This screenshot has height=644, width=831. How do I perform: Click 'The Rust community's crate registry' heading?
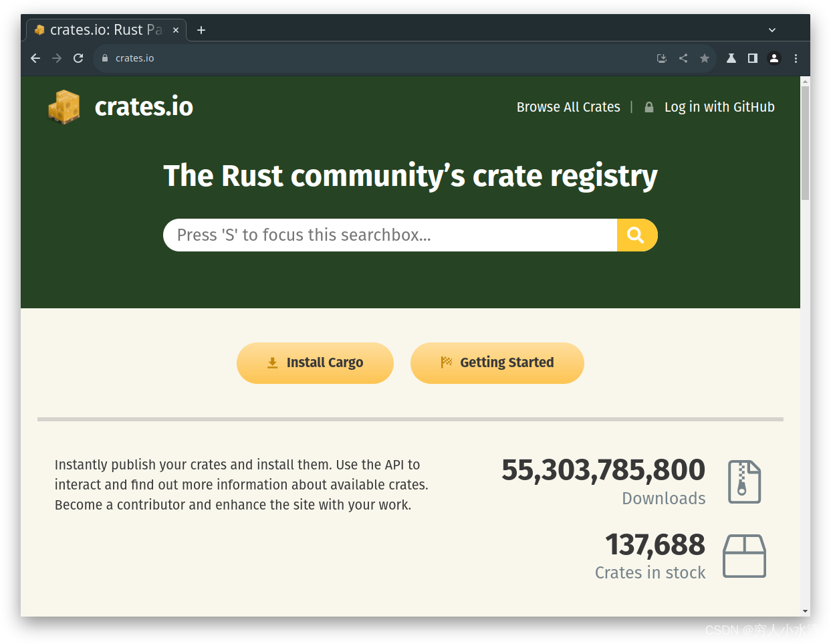click(410, 177)
